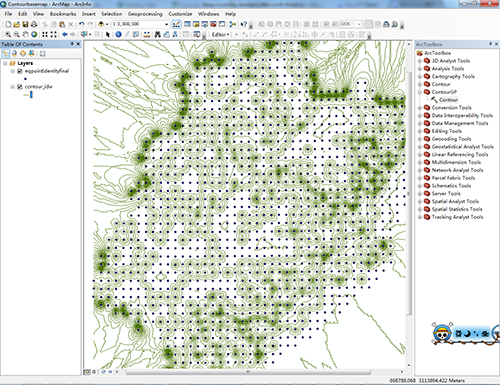Viewport: 500px width, 385px height.
Task: Select the Pan hand tool
Action: coord(25,34)
